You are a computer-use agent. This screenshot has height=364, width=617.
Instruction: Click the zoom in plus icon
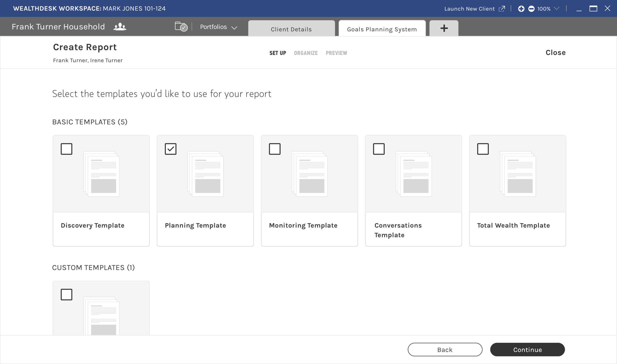(521, 9)
